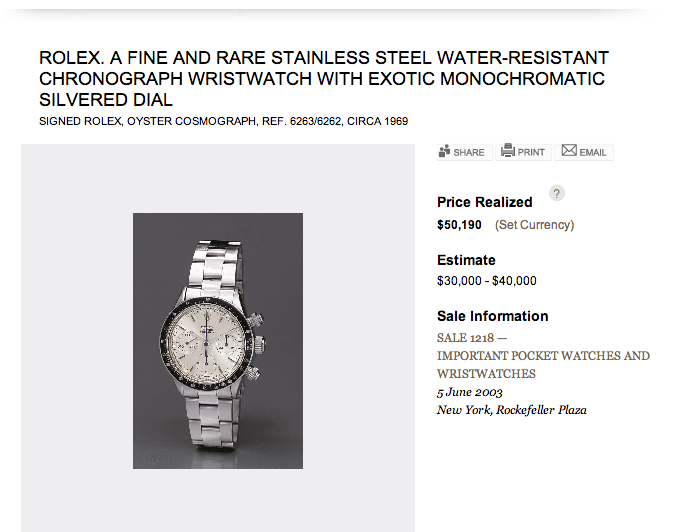The width and height of the screenshot is (675, 532).
Task: Open the Price Realized help question mark
Action: 557,193
